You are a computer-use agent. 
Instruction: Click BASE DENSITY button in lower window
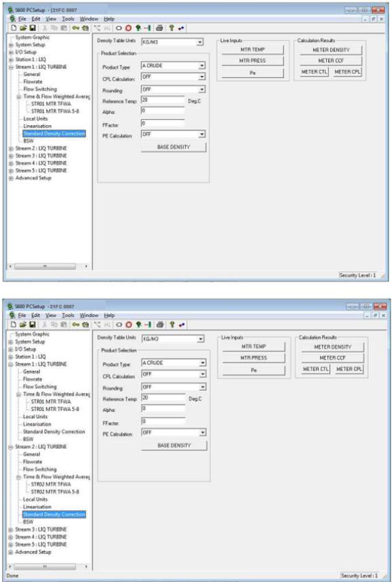[174, 445]
